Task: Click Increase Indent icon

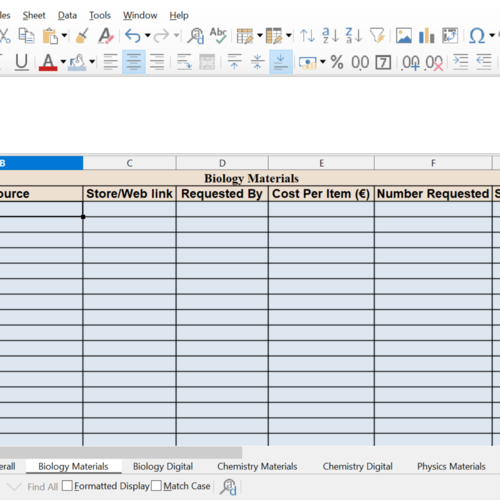Action: click(460, 62)
